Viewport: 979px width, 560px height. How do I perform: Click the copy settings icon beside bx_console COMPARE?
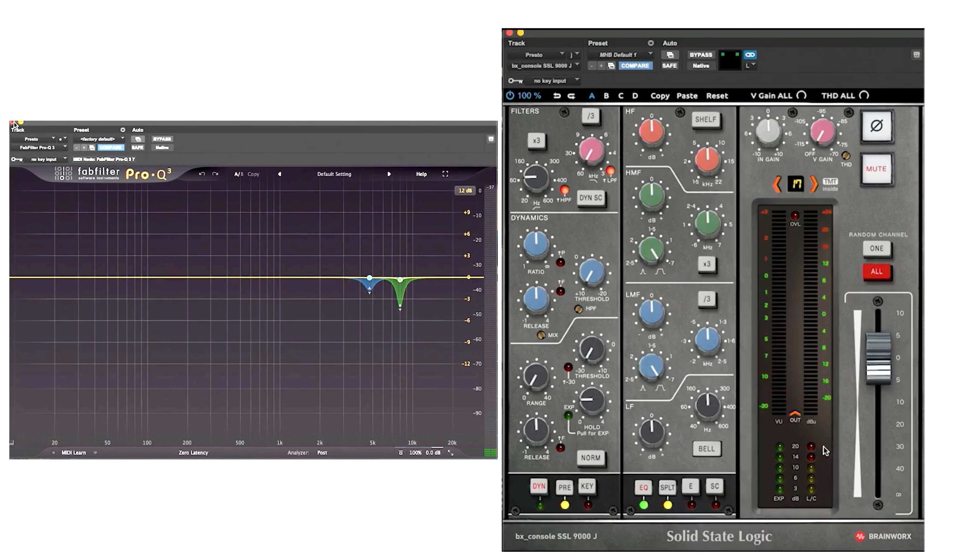pyautogui.click(x=611, y=66)
